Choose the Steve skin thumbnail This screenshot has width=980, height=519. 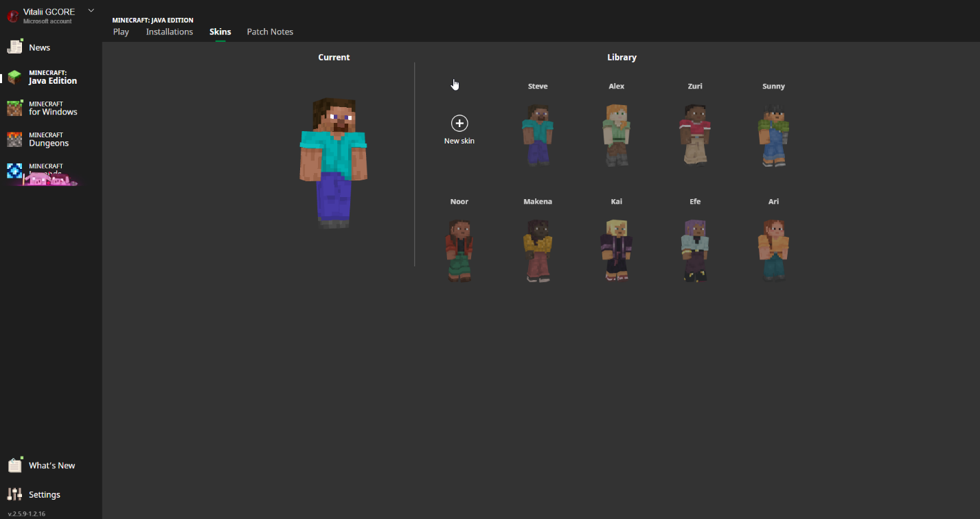pos(538,135)
